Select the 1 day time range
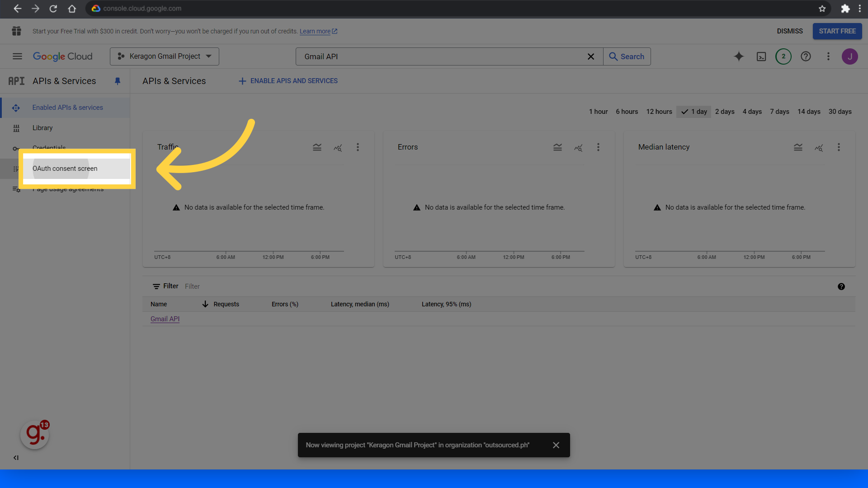The height and width of the screenshot is (488, 868). point(694,112)
